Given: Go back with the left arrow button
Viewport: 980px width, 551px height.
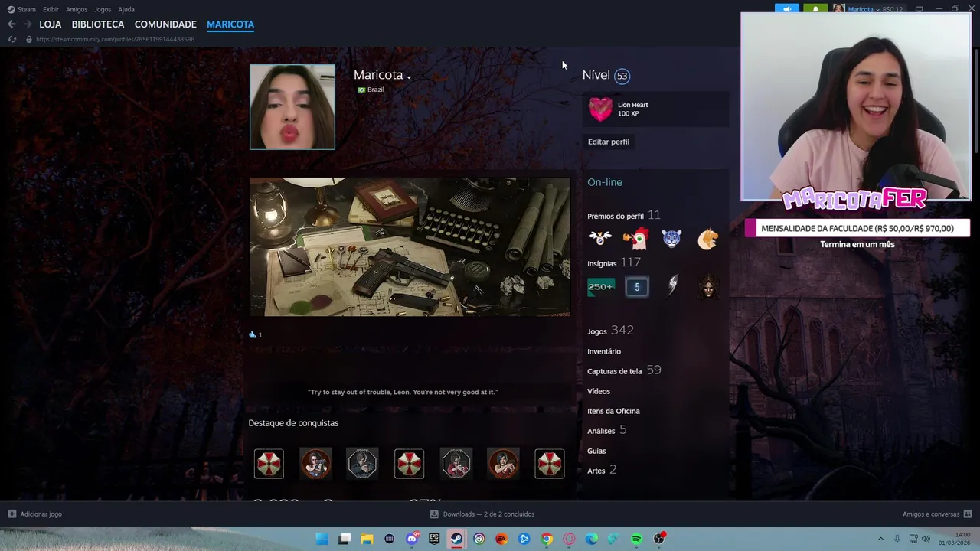Looking at the screenshot, I should 11,24.
